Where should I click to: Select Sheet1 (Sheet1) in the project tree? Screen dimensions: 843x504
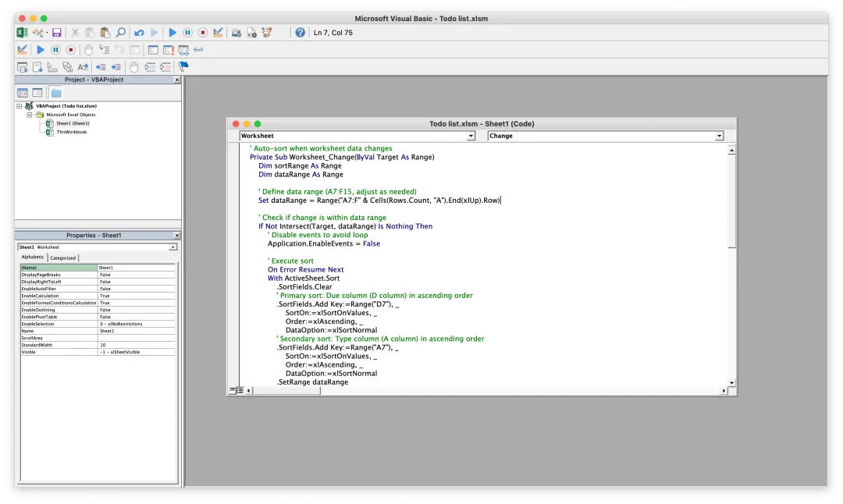73,123
